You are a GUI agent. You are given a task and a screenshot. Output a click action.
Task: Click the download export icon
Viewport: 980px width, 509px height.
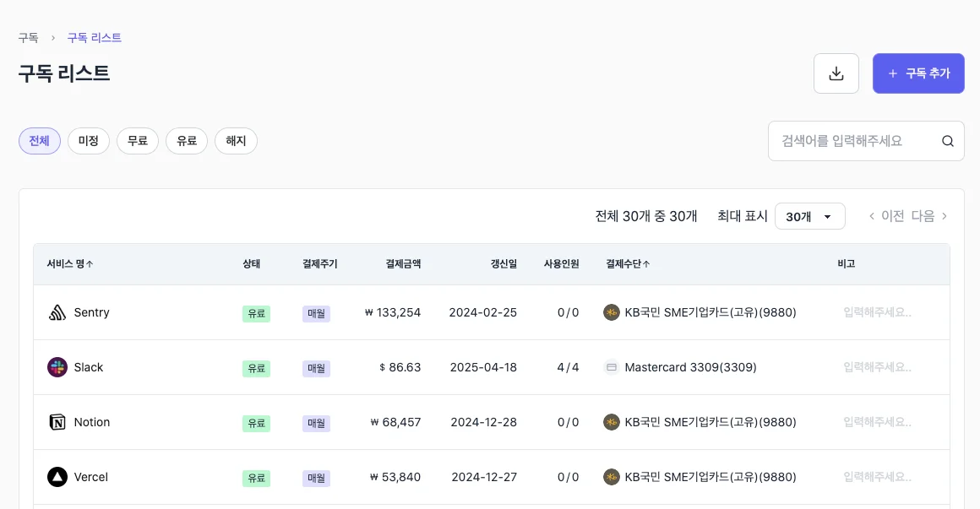[x=836, y=73]
